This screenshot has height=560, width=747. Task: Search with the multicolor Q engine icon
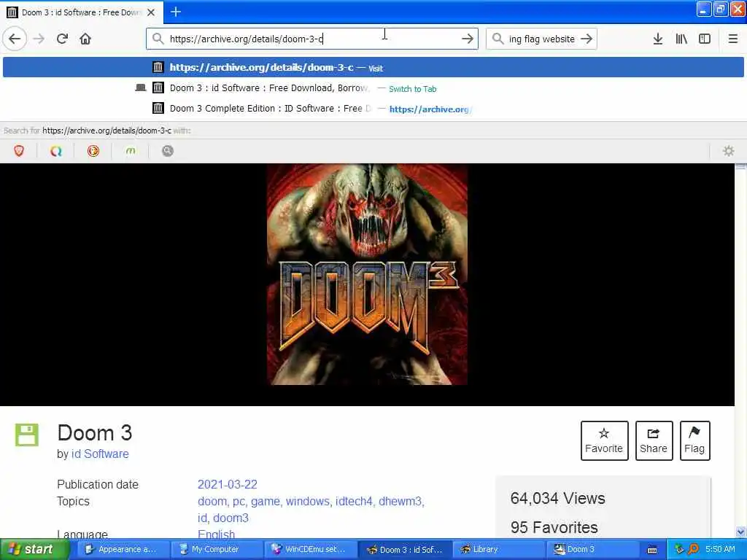56,151
